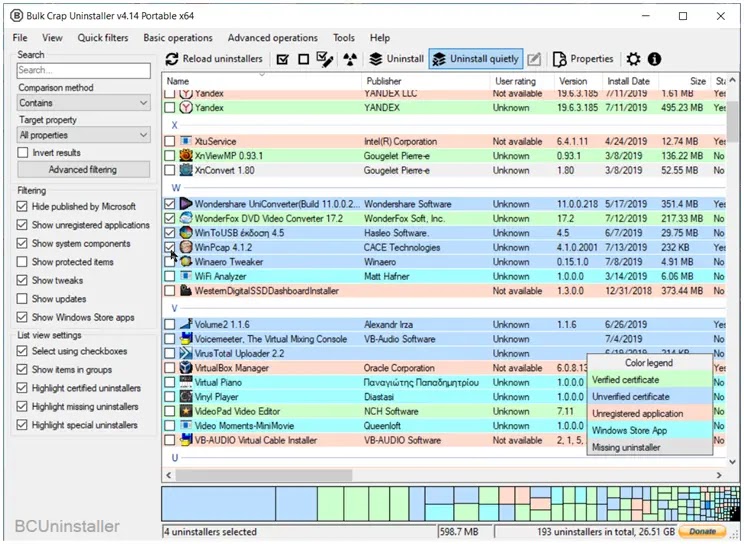Screen dimensions: 744x544
Task: Click the XnViewMP 0.93.1 app icon
Action: [x=186, y=155]
